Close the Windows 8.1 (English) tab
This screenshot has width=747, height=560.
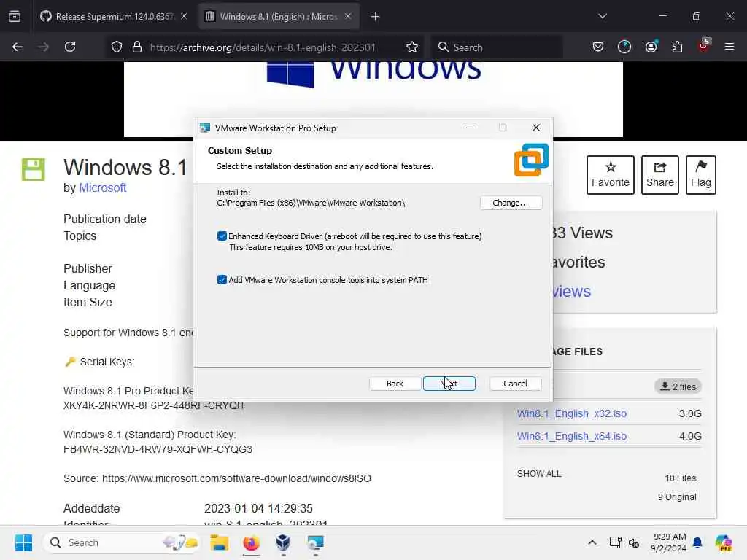click(348, 17)
